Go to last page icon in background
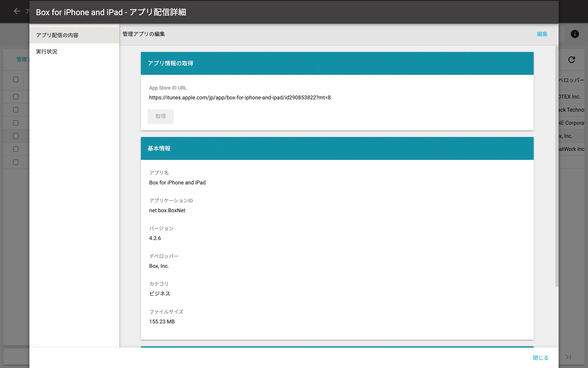This screenshot has height=368, width=588. point(568,357)
